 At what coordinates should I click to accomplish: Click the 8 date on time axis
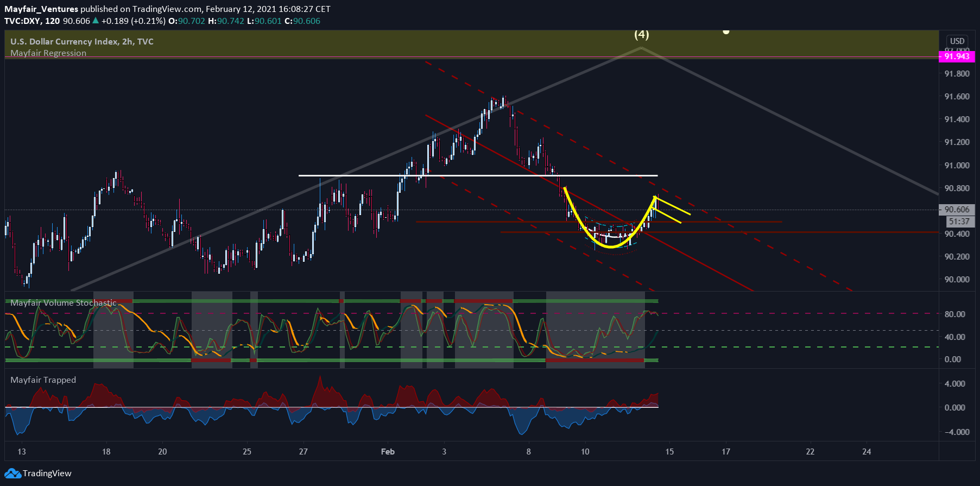pyautogui.click(x=529, y=452)
